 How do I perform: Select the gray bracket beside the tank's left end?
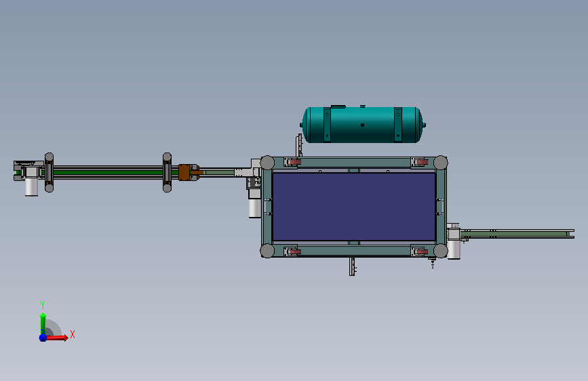[299, 145]
